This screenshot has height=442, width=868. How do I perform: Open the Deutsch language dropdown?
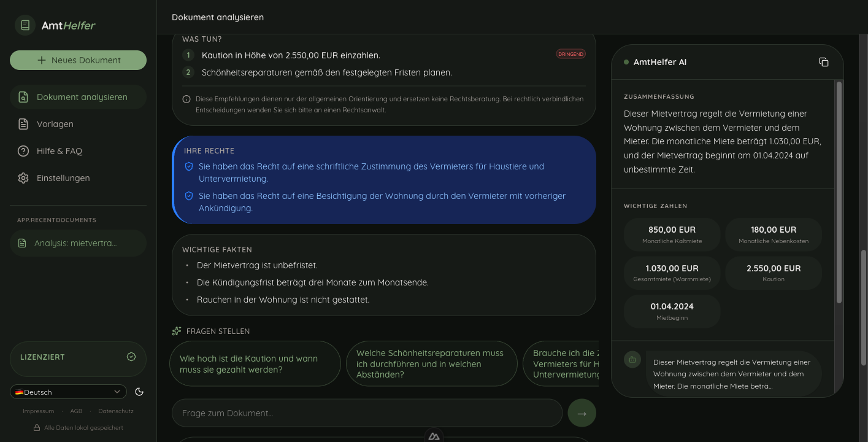pyautogui.click(x=68, y=392)
